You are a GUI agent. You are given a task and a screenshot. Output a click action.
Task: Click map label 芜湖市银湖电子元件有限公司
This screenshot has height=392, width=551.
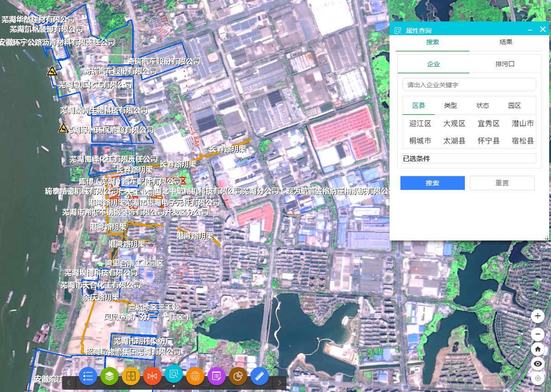(172, 203)
